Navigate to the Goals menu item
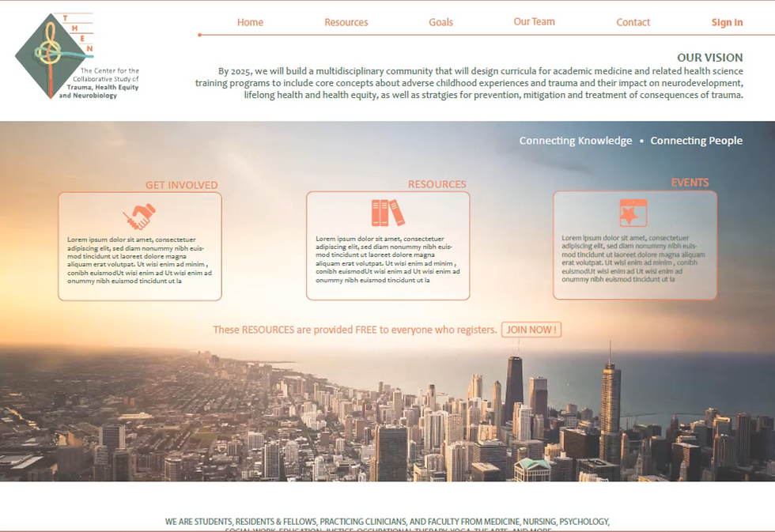775x532 pixels. click(x=440, y=22)
